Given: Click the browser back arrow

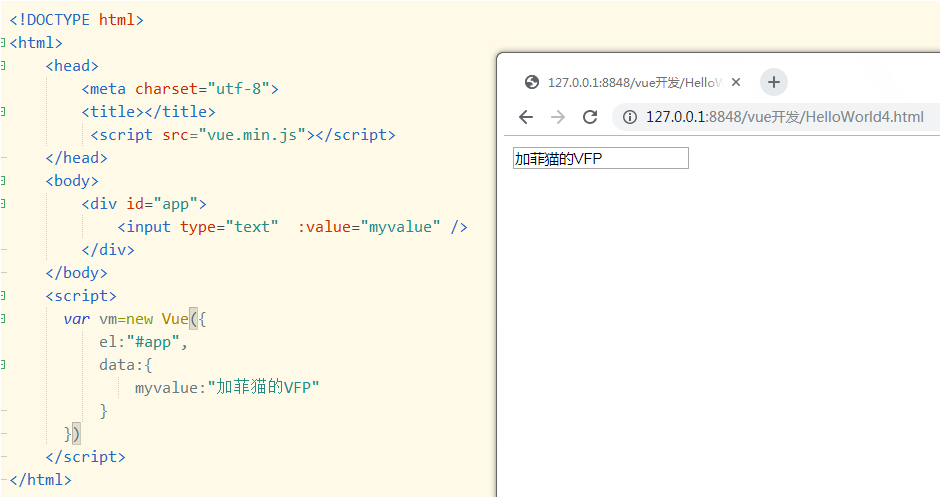Looking at the screenshot, I should pyautogui.click(x=526, y=117).
